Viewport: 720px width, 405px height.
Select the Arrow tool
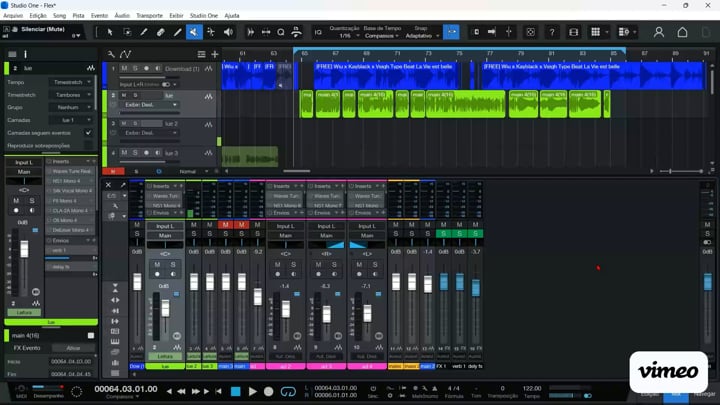click(x=110, y=32)
